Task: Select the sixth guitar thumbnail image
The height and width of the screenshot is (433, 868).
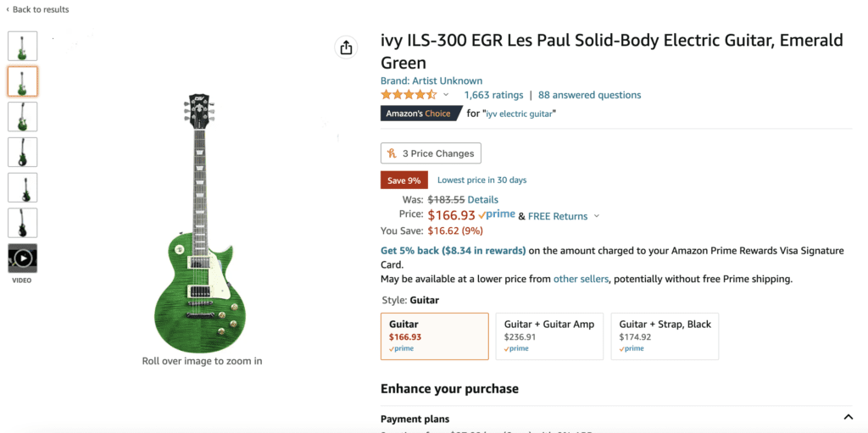Action: (x=23, y=223)
